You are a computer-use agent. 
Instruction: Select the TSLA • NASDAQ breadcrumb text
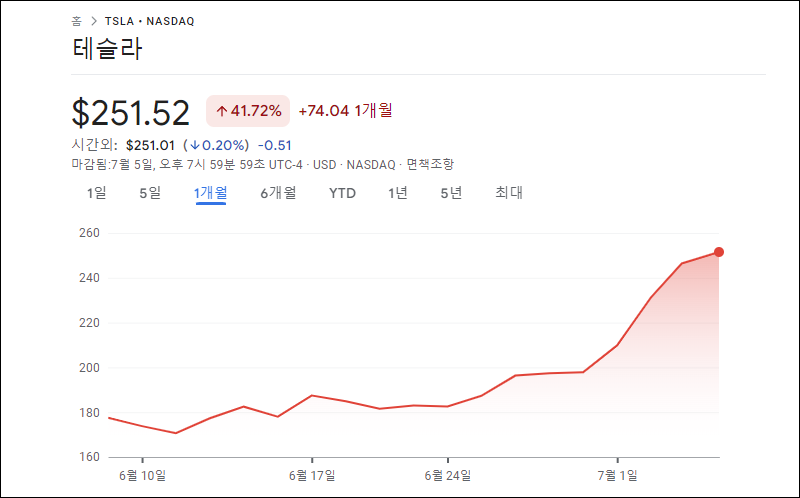(149, 21)
